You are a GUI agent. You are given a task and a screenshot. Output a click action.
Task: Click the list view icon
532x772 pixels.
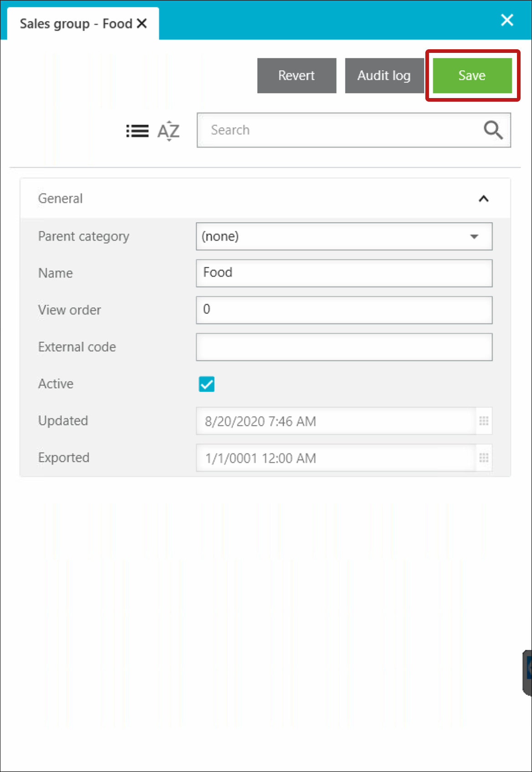click(137, 131)
